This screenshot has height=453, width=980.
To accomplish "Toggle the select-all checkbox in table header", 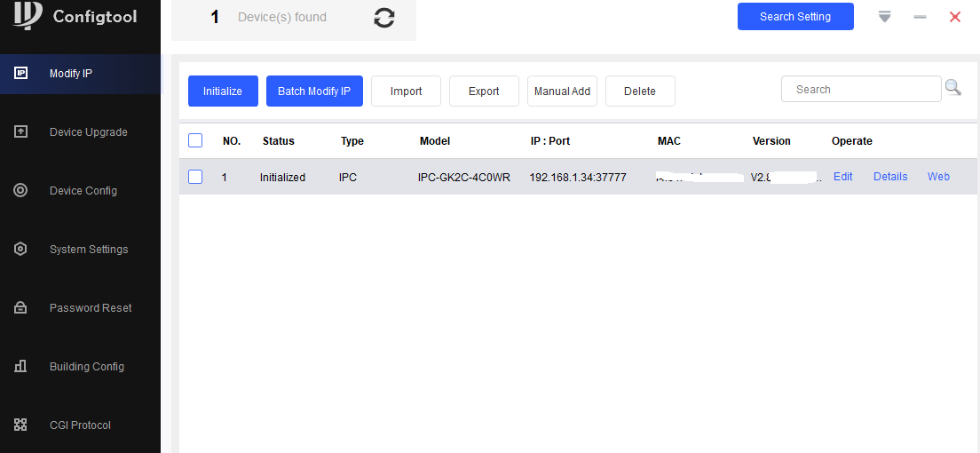I will [195, 140].
